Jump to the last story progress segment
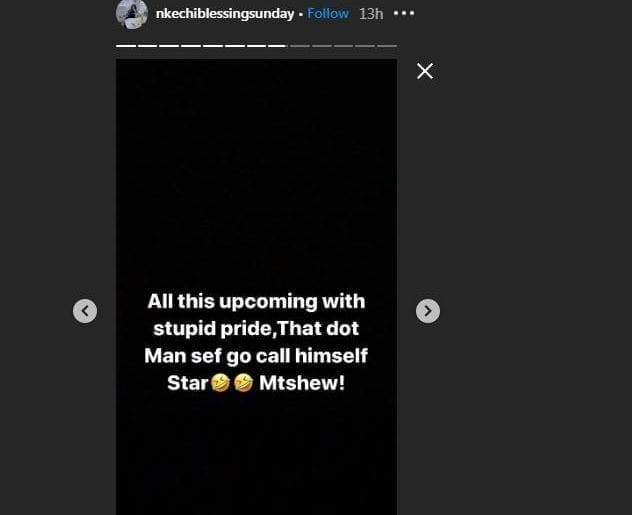632x515 pixels. (x=387, y=46)
